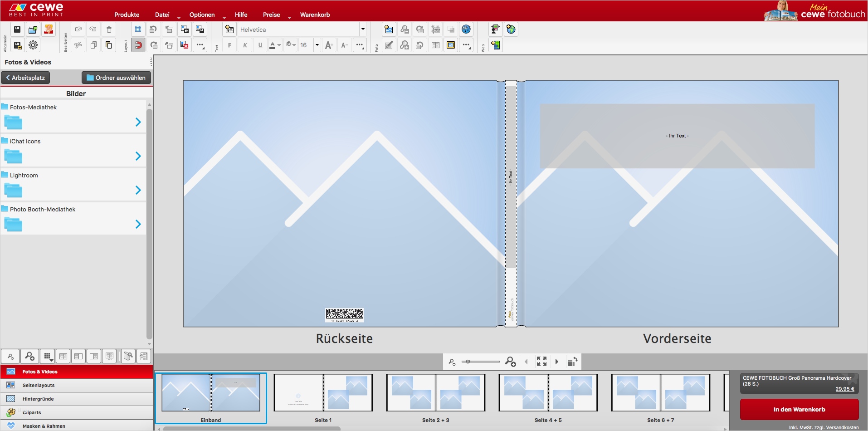This screenshot has width=868, height=431.
Task: Go to the next page with the right arrow
Action: coord(557,362)
